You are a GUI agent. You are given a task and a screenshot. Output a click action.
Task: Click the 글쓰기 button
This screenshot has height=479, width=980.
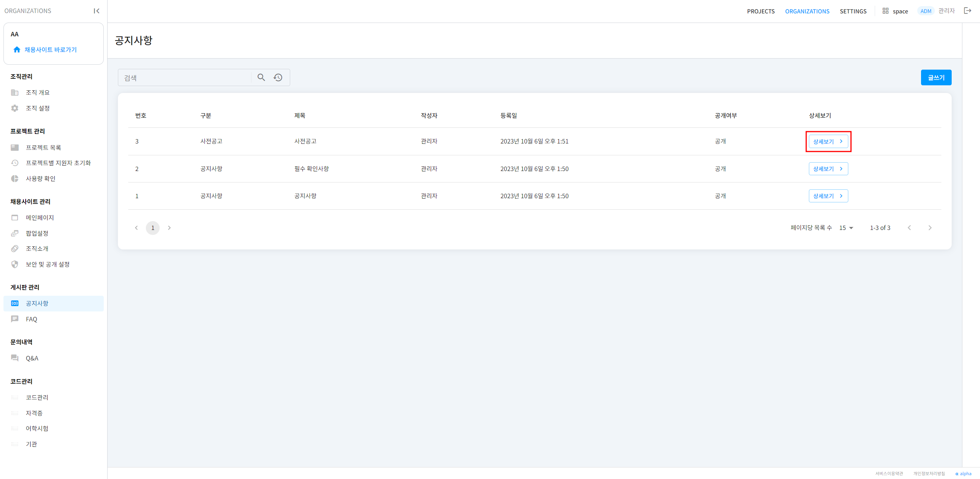(x=936, y=77)
